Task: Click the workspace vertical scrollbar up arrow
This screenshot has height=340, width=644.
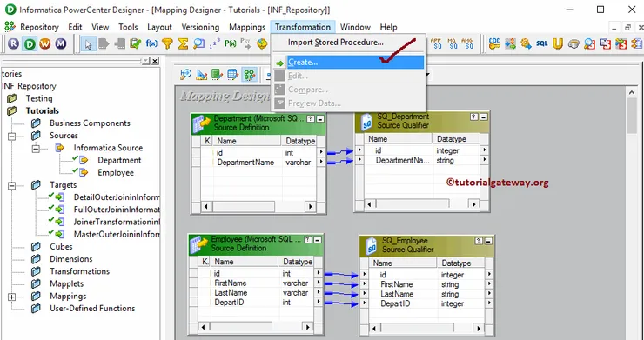Action: pos(632,93)
